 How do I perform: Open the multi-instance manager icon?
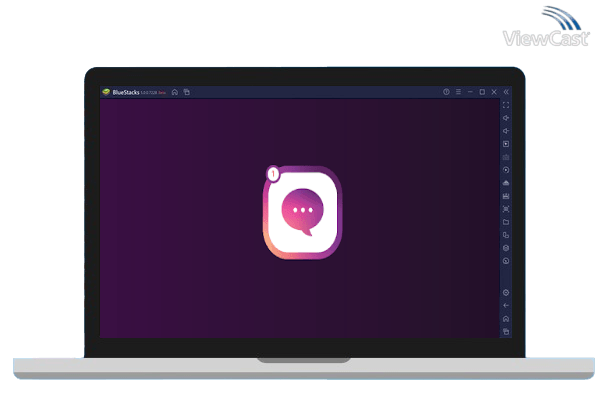pos(506,235)
